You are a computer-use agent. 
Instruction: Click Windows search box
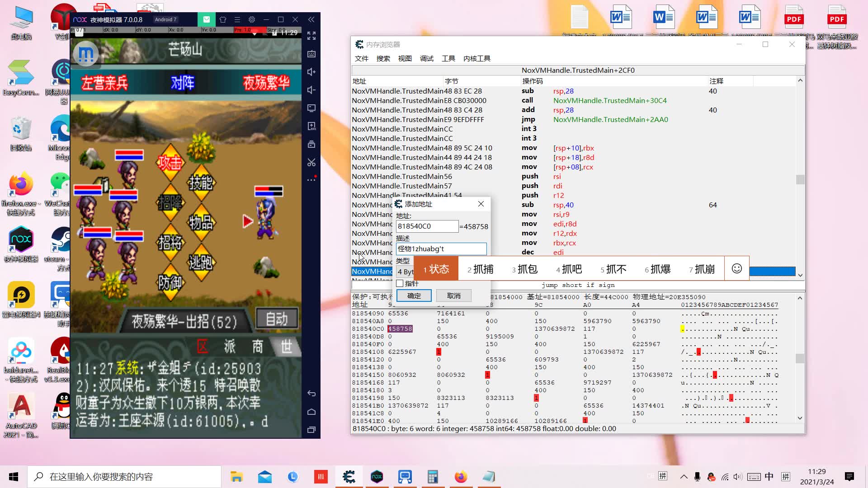[124, 477]
